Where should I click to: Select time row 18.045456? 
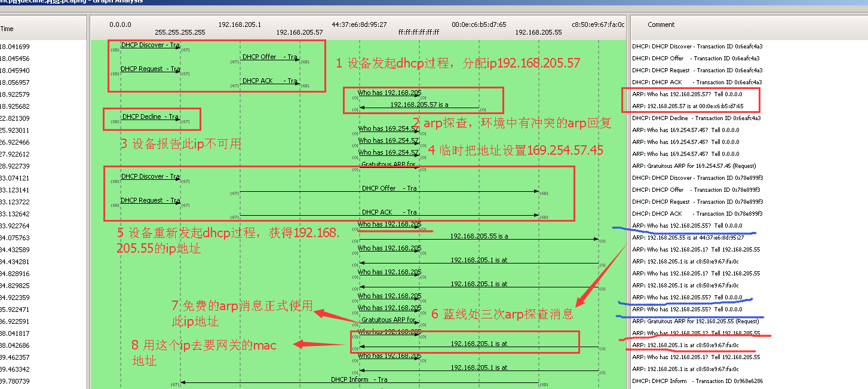15,59
